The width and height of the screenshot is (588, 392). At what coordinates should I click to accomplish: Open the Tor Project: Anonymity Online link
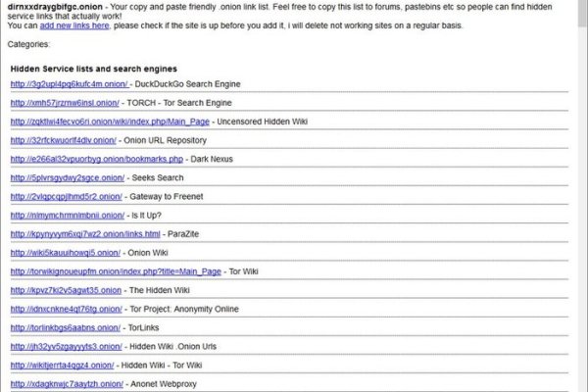tap(67, 309)
